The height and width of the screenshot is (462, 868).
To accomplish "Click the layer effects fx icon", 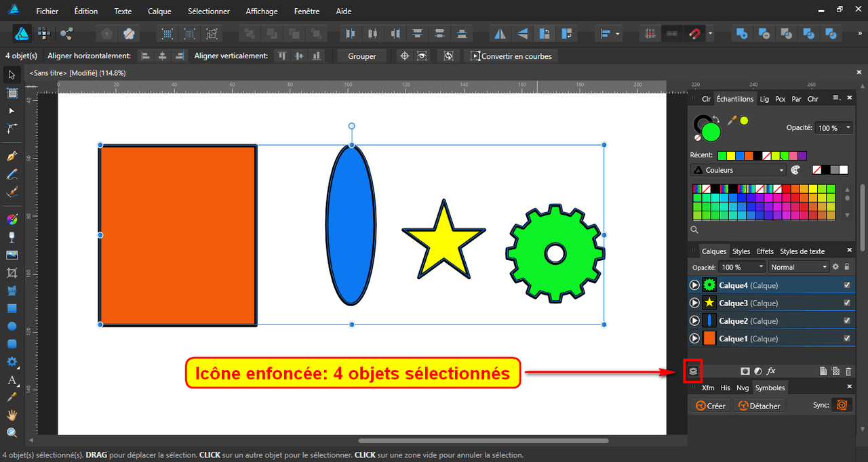I will [771, 371].
